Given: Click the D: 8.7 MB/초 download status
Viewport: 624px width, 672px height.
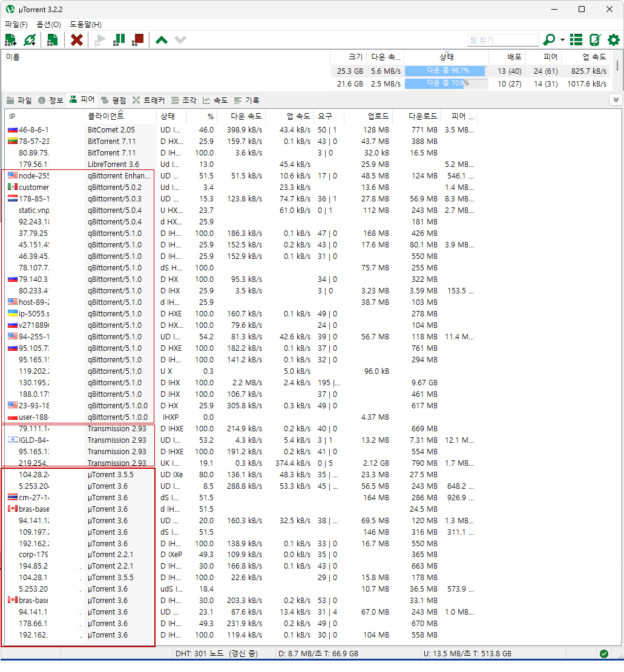Looking at the screenshot, I should pyautogui.click(x=318, y=654).
